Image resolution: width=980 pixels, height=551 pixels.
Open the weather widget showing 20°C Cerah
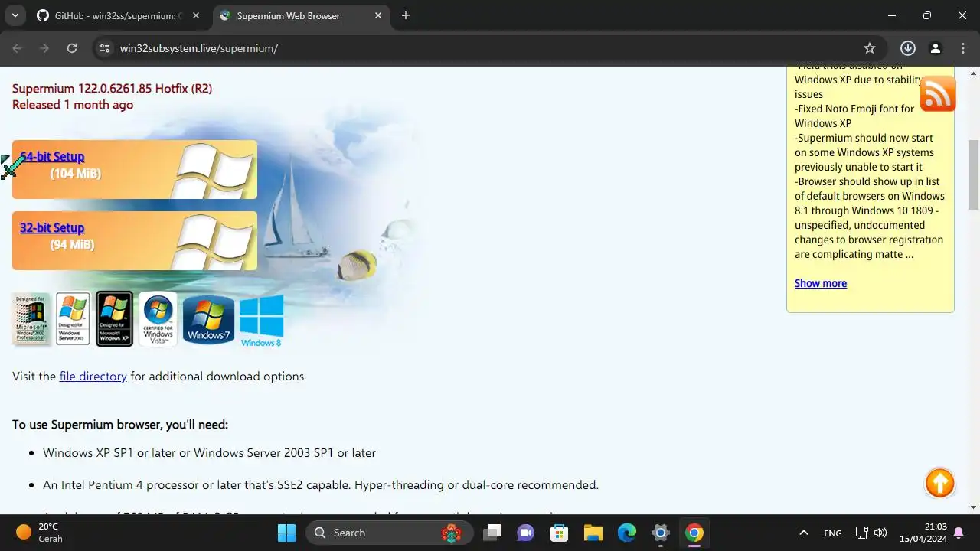[x=40, y=533]
